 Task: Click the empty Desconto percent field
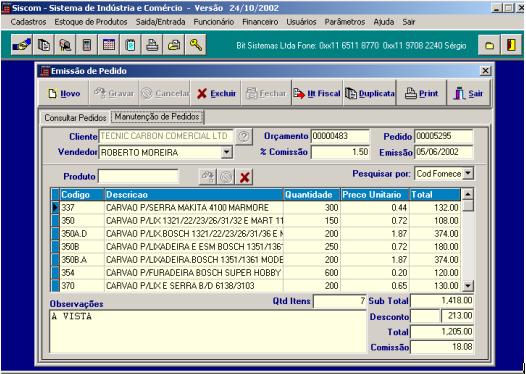click(x=425, y=316)
